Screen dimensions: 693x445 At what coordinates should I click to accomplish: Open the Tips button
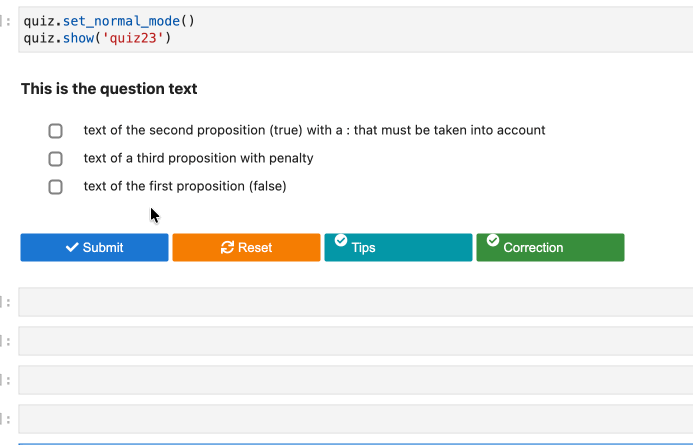[x=398, y=247]
